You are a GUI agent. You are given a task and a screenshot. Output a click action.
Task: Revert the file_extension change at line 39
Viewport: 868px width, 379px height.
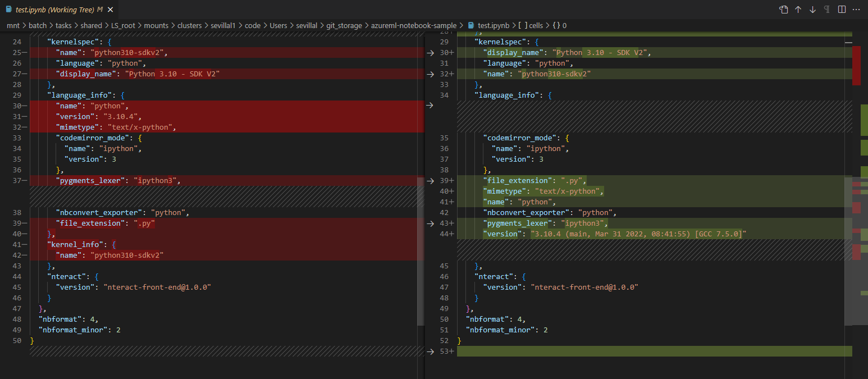(431, 181)
